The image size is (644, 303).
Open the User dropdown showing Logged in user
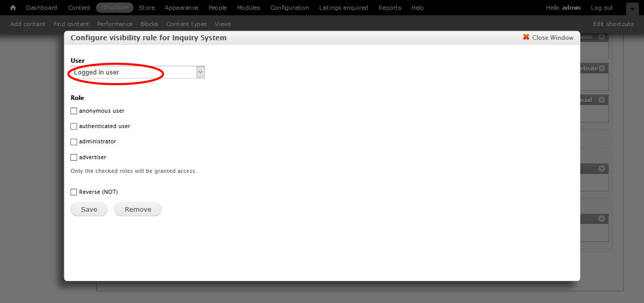[x=137, y=72]
